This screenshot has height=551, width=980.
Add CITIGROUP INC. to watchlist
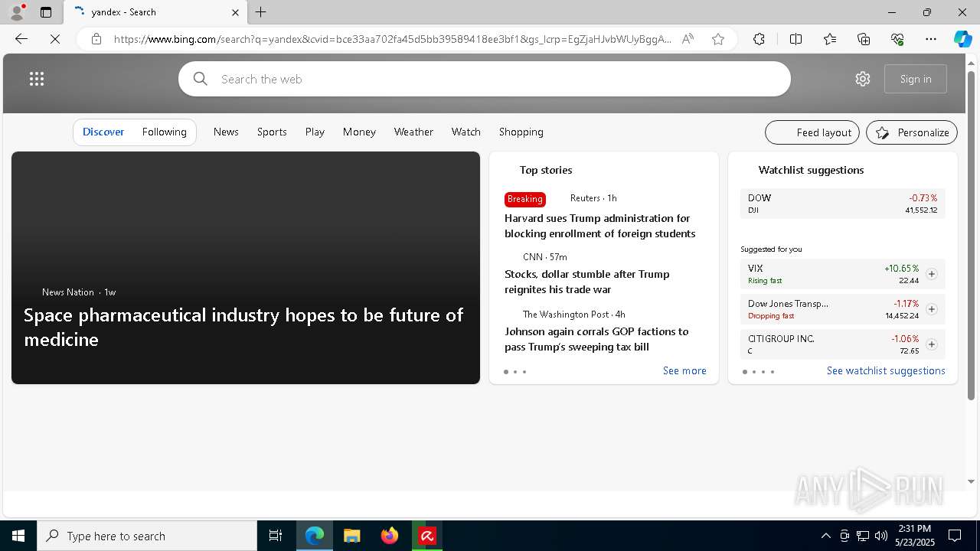click(932, 344)
